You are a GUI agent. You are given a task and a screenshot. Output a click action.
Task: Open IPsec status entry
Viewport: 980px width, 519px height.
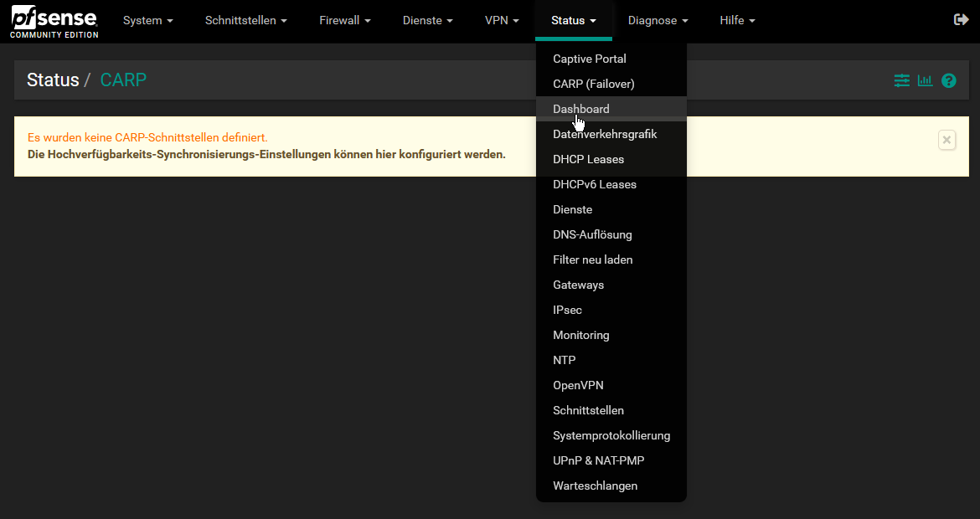point(611,310)
